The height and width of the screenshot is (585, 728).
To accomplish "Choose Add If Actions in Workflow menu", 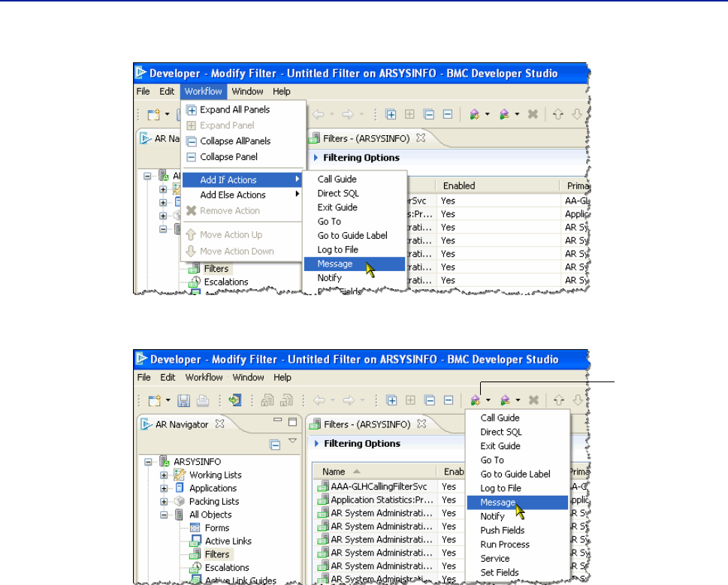I will coord(242,179).
